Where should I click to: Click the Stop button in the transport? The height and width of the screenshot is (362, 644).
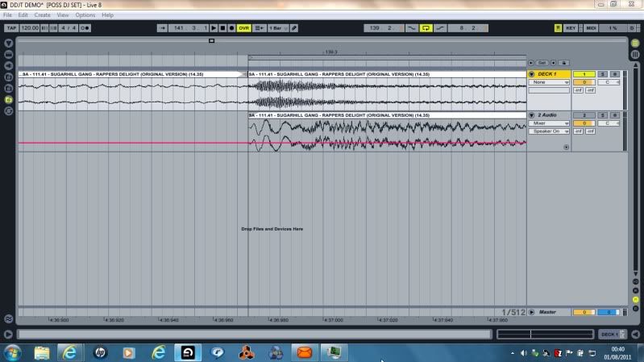(x=222, y=27)
